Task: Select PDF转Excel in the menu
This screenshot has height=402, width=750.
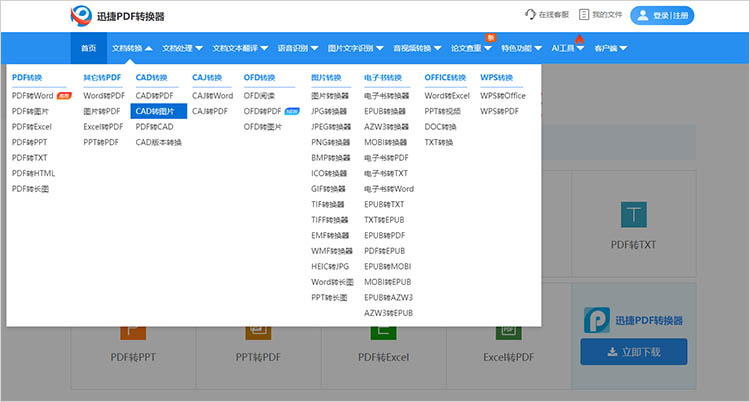Action: [x=32, y=127]
